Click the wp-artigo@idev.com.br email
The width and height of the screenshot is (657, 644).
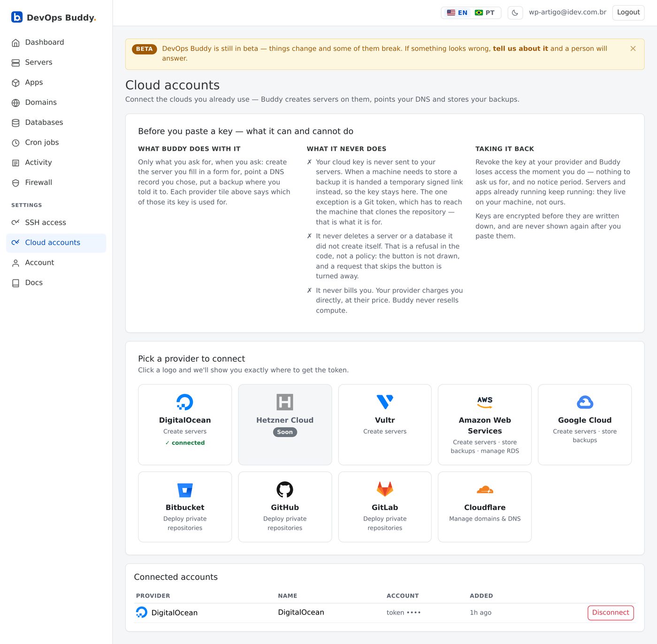567,12
